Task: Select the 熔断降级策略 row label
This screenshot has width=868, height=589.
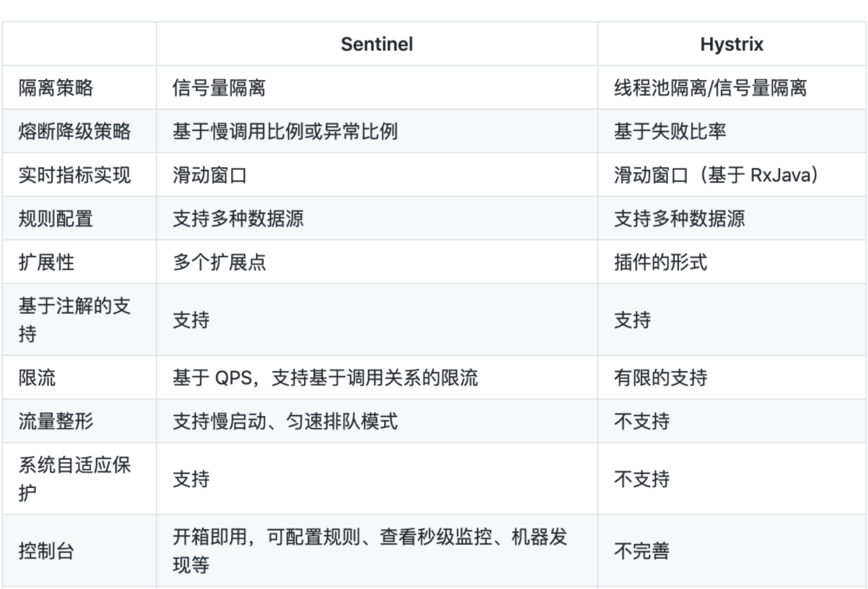Action: tap(75, 131)
